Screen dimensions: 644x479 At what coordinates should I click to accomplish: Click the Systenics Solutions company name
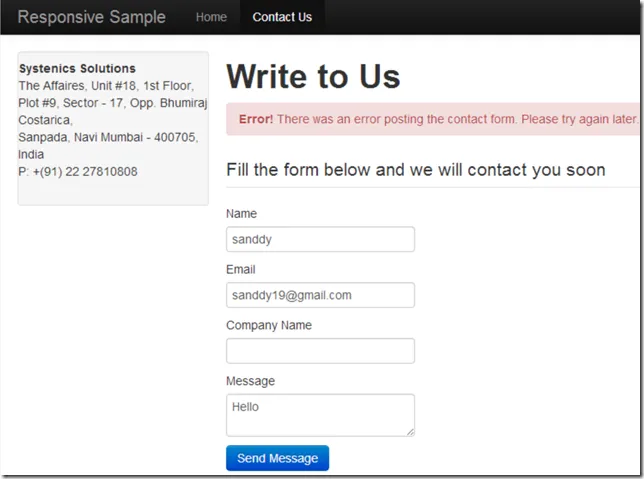[x=77, y=69]
